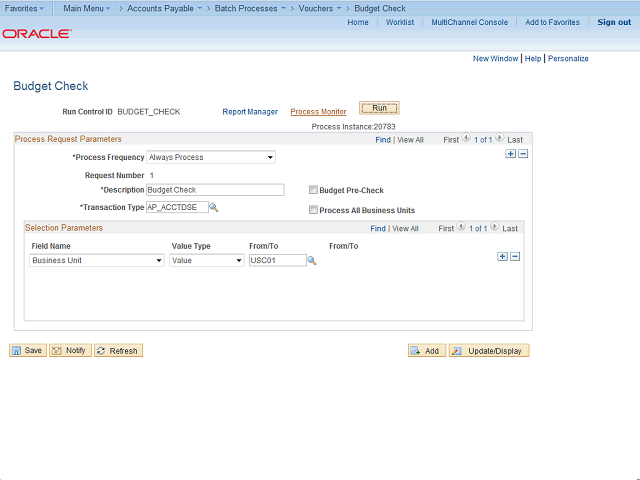Add row in Process Request Parameters

pos(511,154)
